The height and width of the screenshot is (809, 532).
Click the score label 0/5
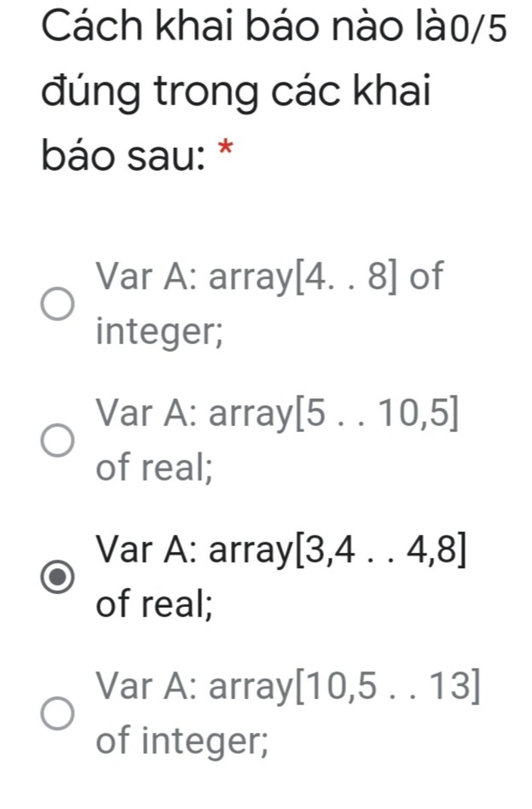(477, 29)
